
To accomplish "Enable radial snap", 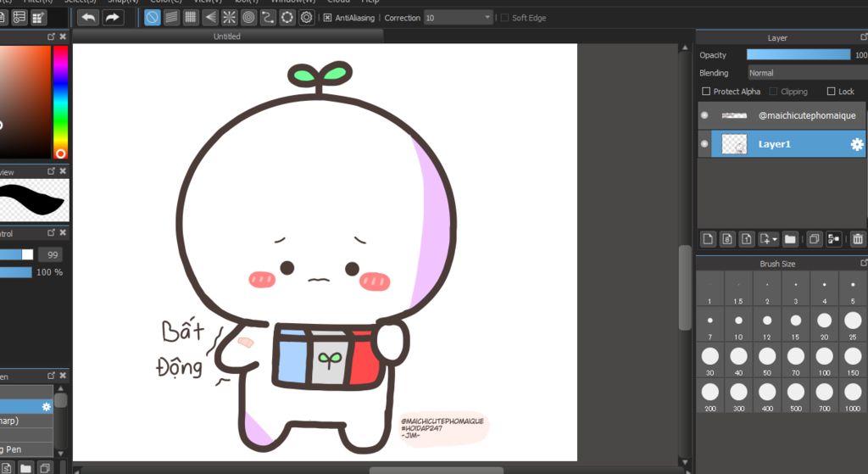I will point(229,18).
